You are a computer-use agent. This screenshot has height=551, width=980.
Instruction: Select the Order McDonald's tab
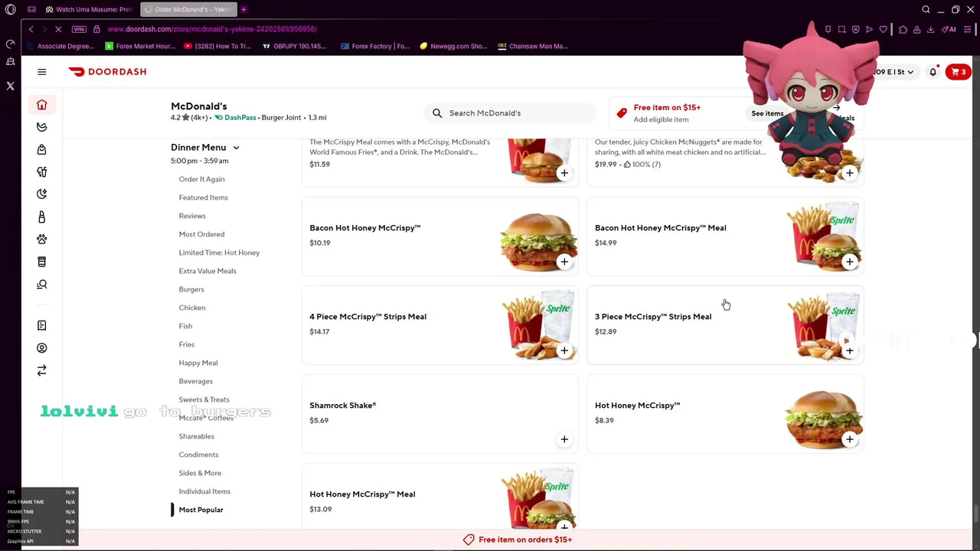tap(188, 9)
